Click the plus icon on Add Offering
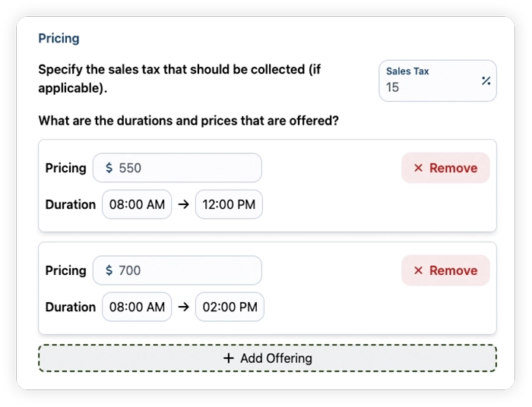Image resolution: width=532 pixels, height=407 pixels. (229, 358)
